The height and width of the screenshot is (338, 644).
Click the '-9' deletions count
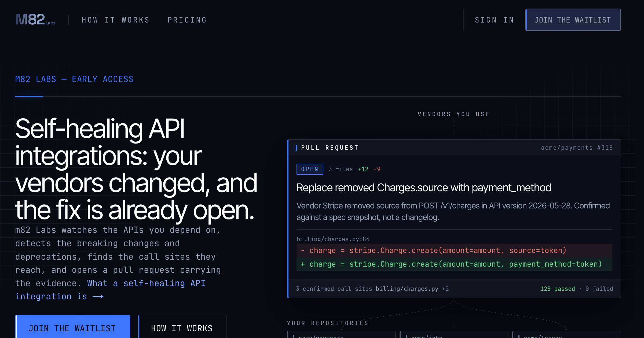pos(377,169)
